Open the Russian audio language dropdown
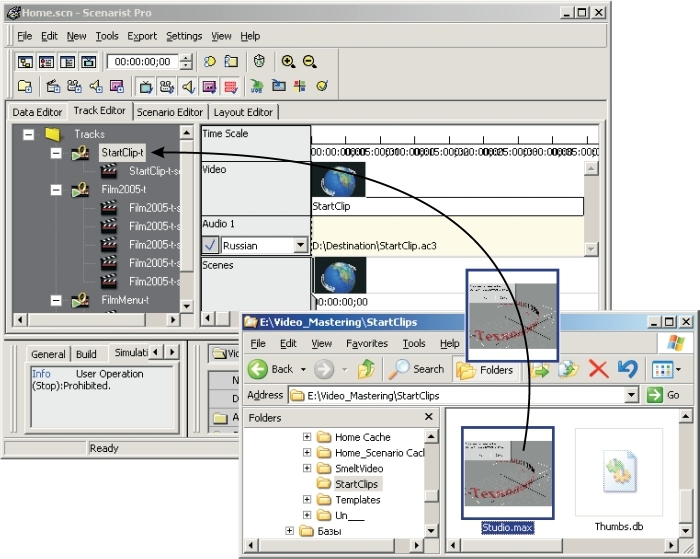The image size is (700, 559). tap(300, 244)
